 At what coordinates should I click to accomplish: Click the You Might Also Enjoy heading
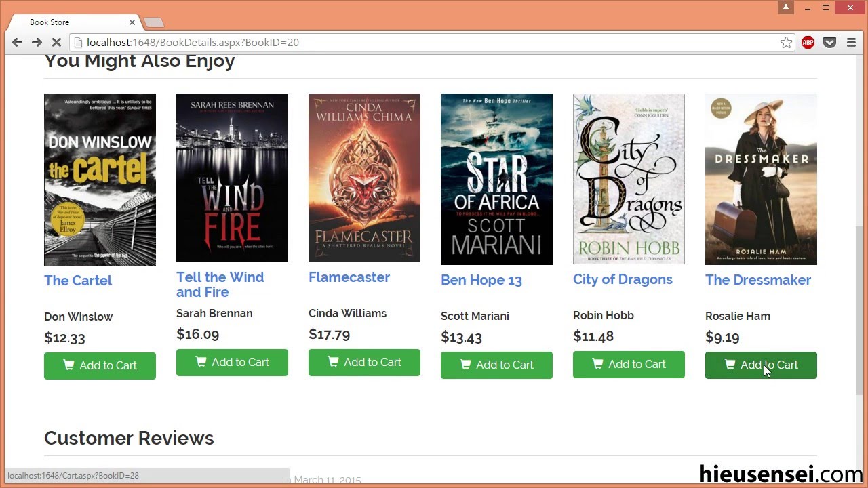(139, 61)
